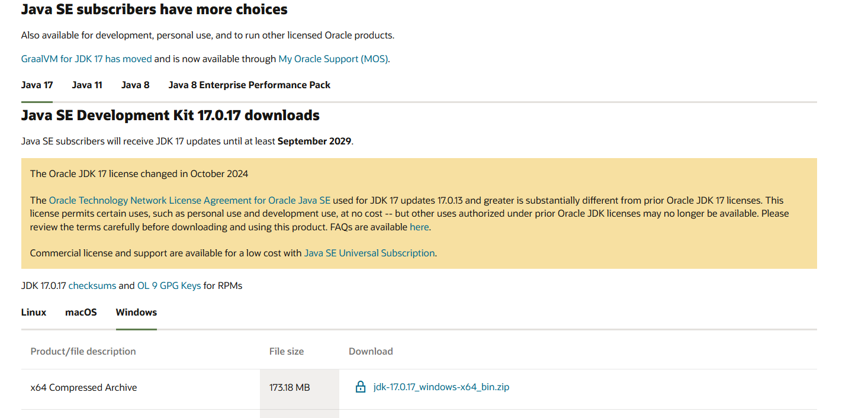
Task: Click the x64 Compressed Archive row label
Action: 83,387
